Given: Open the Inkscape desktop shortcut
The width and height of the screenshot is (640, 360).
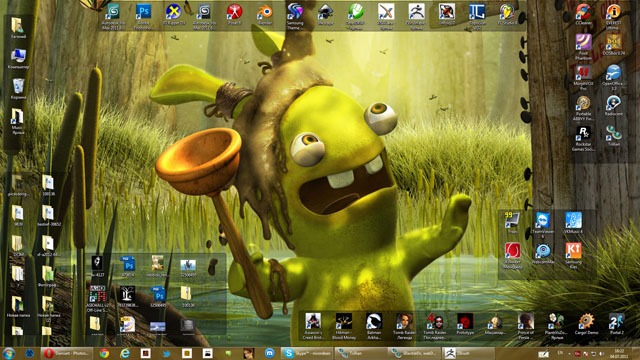Looking at the screenshot, I should pos(325,15).
